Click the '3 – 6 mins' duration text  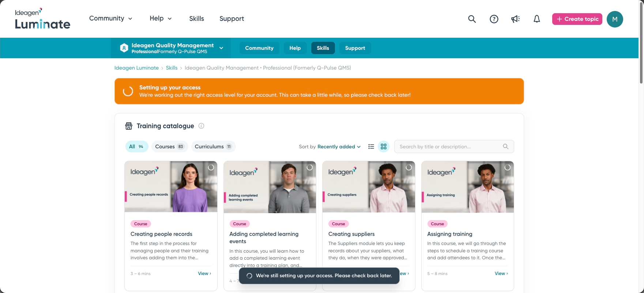pos(140,274)
